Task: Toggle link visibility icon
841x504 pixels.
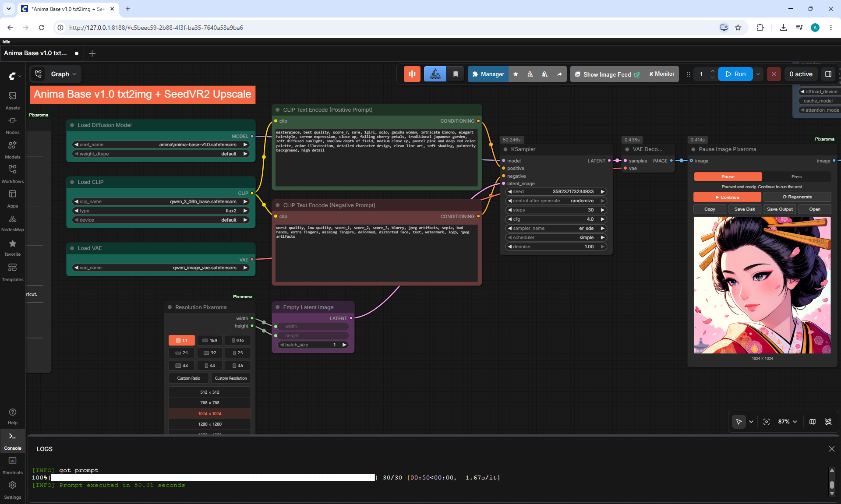Action: tap(828, 422)
